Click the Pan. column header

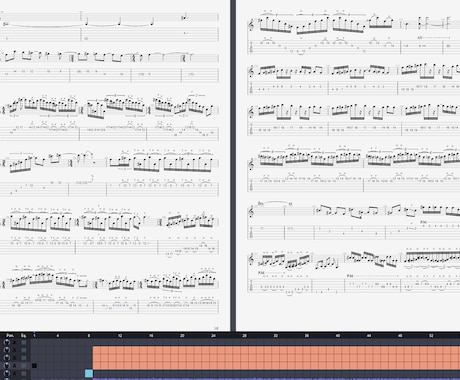[x=10, y=335]
